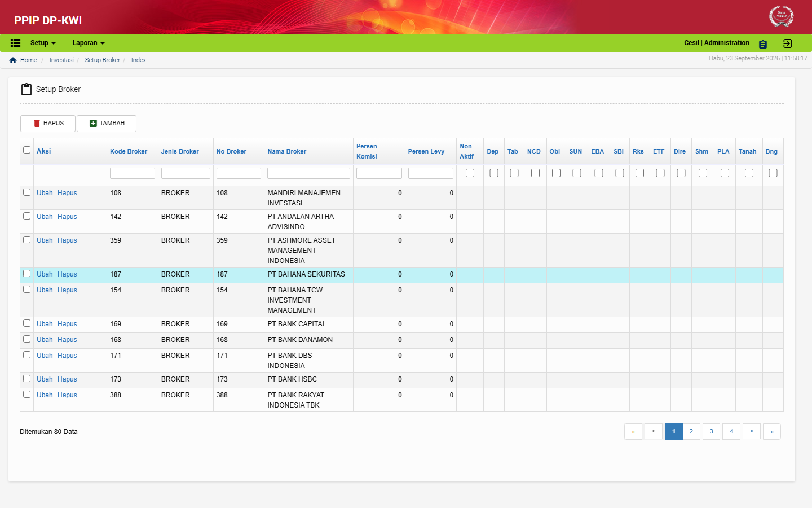Image resolution: width=812 pixels, height=508 pixels.
Task: Click Ubah for PT BANK DANAMON
Action: 45,340
